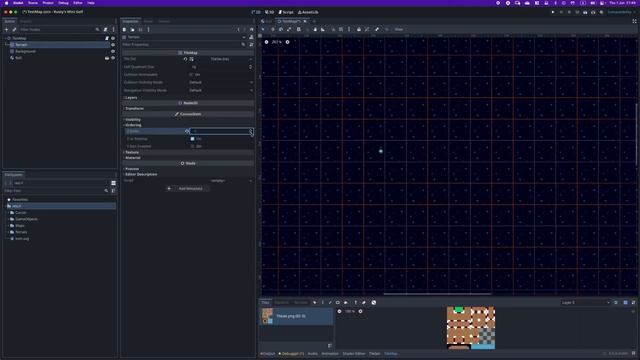
Task: Click the Add Child Node plus icon
Action: click(x=6, y=29)
